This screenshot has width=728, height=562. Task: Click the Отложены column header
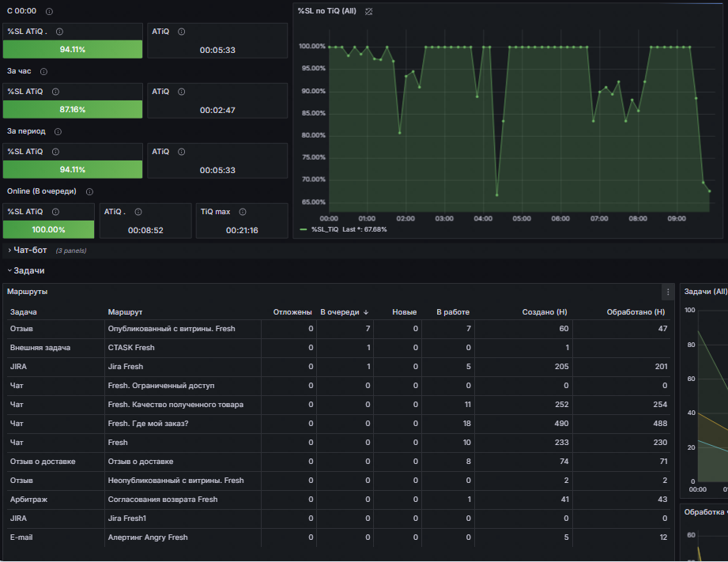coord(292,312)
